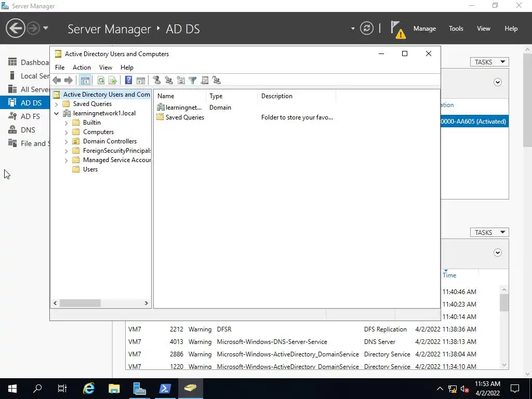Select DNS in Server Manager sidebar

[22, 130]
